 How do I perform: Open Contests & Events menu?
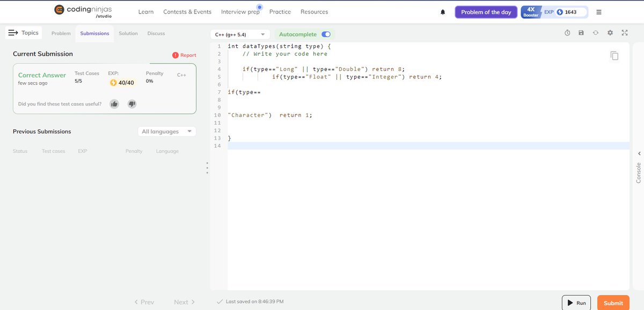tap(187, 12)
